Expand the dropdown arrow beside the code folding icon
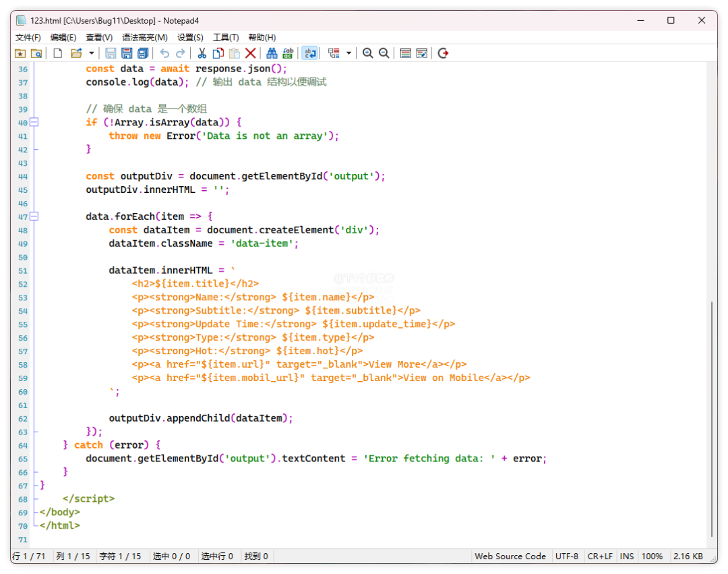The image size is (728, 574). pos(348,53)
